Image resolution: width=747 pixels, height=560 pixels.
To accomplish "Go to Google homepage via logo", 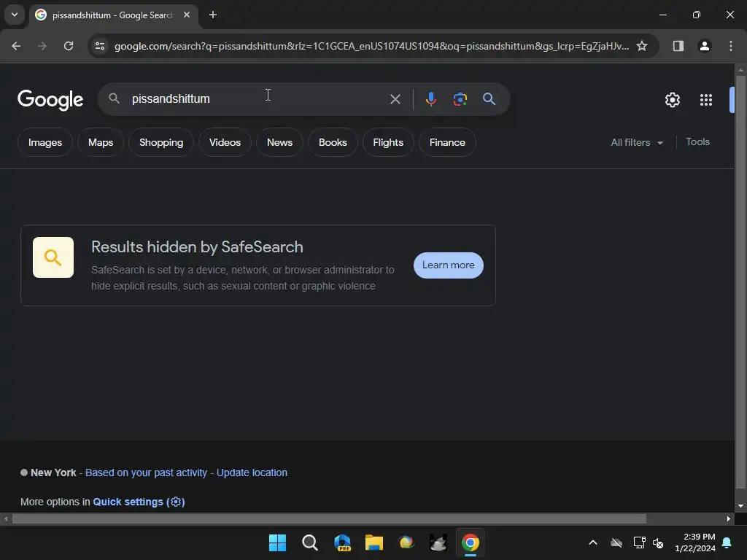I will click(x=50, y=99).
